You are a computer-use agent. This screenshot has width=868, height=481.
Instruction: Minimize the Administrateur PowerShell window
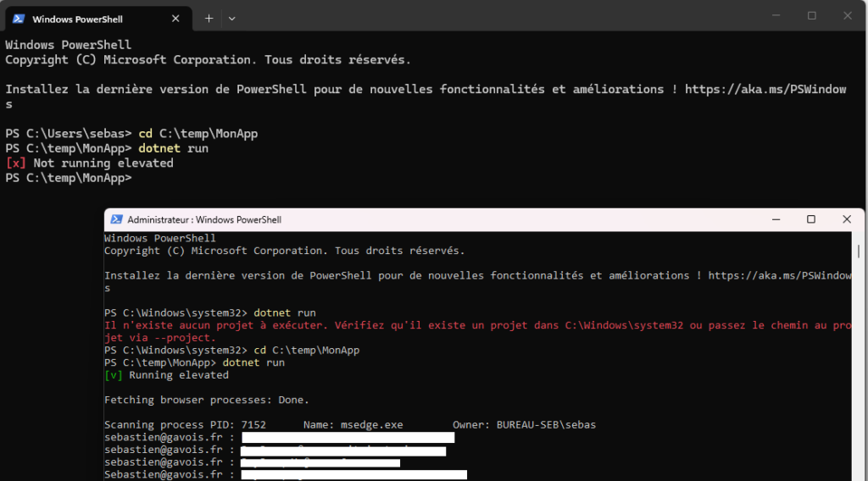776,219
